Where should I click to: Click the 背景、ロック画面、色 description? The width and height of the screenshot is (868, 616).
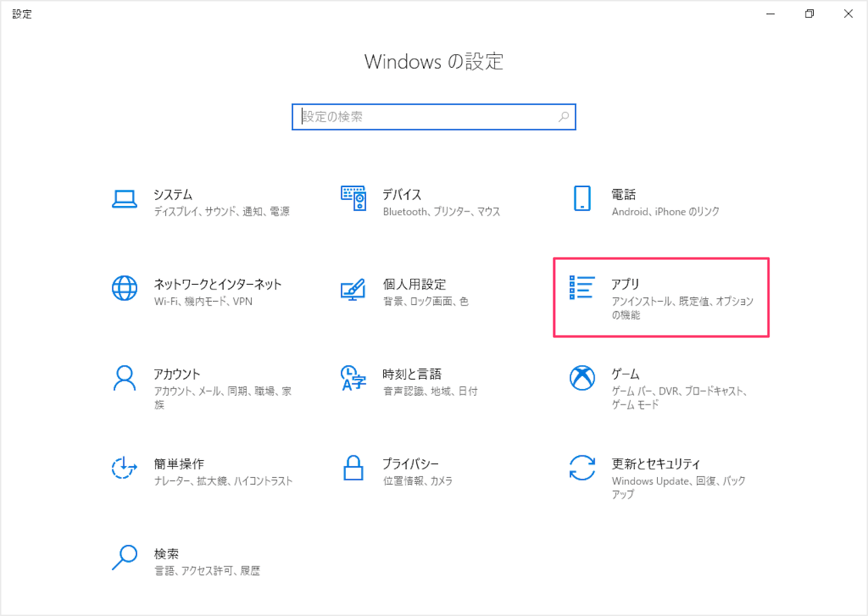coord(425,301)
